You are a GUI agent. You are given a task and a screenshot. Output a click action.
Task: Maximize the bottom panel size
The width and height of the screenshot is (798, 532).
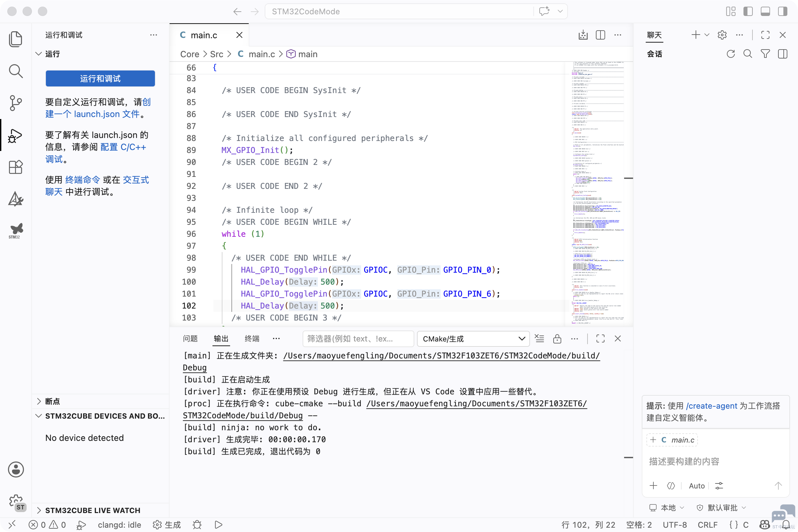(600, 338)
